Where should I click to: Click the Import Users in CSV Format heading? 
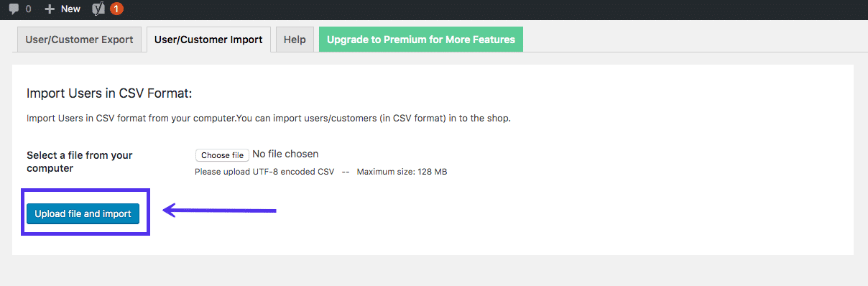click(110, 93)
